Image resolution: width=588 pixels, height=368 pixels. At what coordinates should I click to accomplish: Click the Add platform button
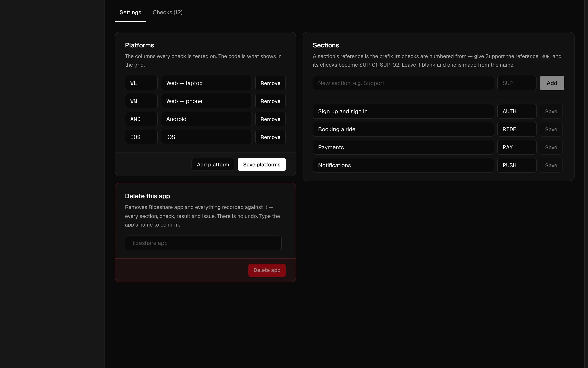[213, 165]
